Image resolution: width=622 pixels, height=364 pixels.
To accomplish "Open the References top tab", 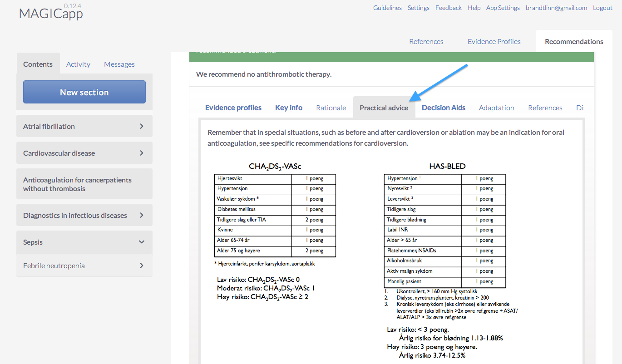I will click(426, 41).
